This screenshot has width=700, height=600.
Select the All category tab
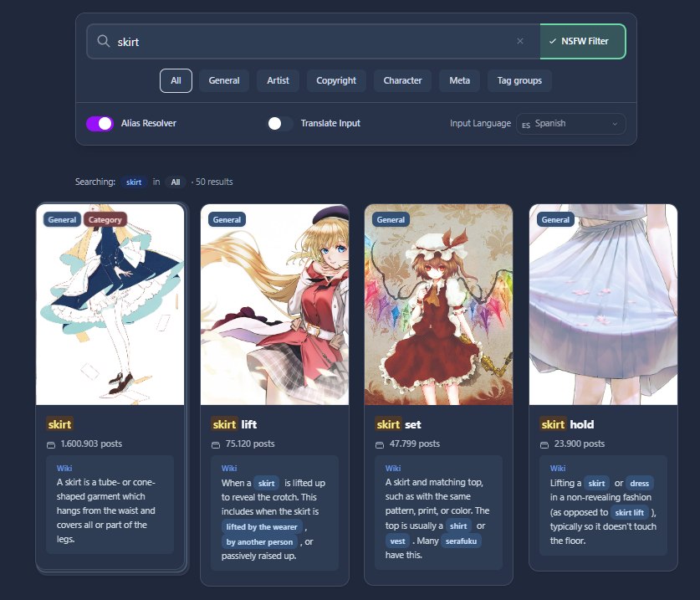[x=176, y=80]
